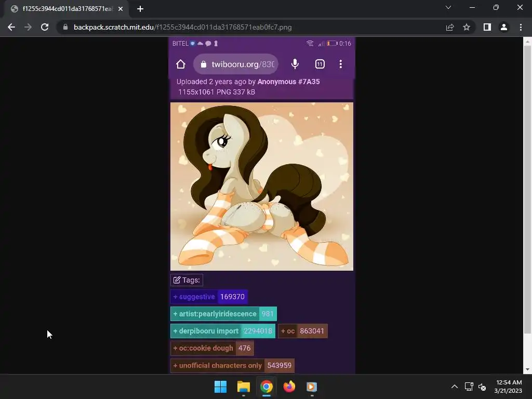Bookmark this tab with the star icon
The height and width of the screenshot is (399, 532).
coord(467,27)
